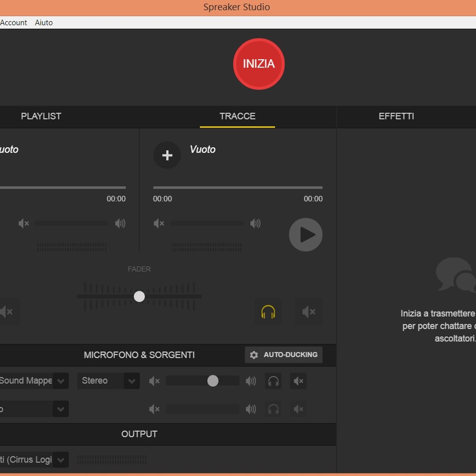Screen dimensions: 476x476
Task: Click the red INIZIA broadcast button
Action: (x=259, y=64)
